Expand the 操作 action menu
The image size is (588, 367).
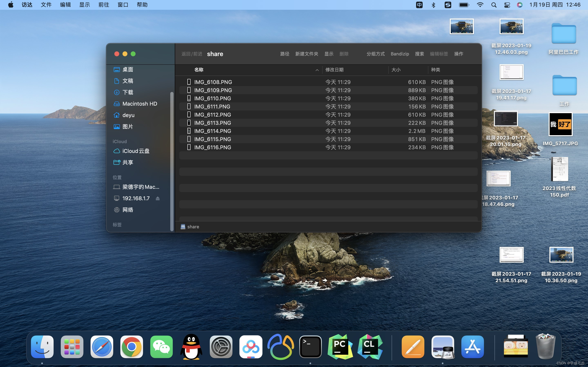click(459, 54)
